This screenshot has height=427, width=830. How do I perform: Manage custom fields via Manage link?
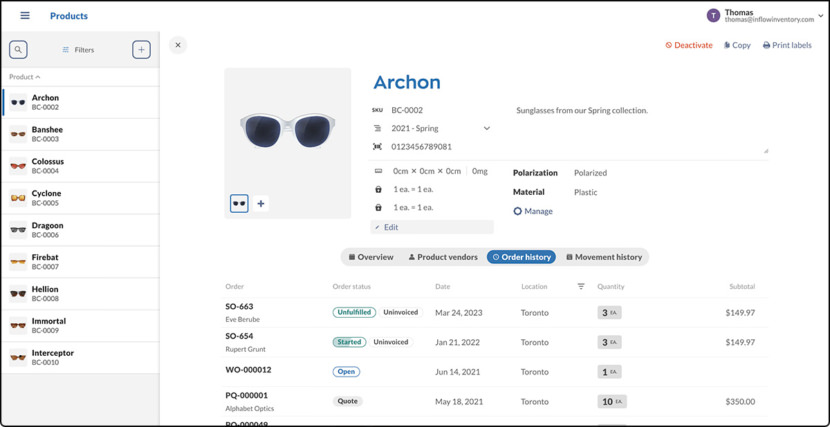click(533, 211)
